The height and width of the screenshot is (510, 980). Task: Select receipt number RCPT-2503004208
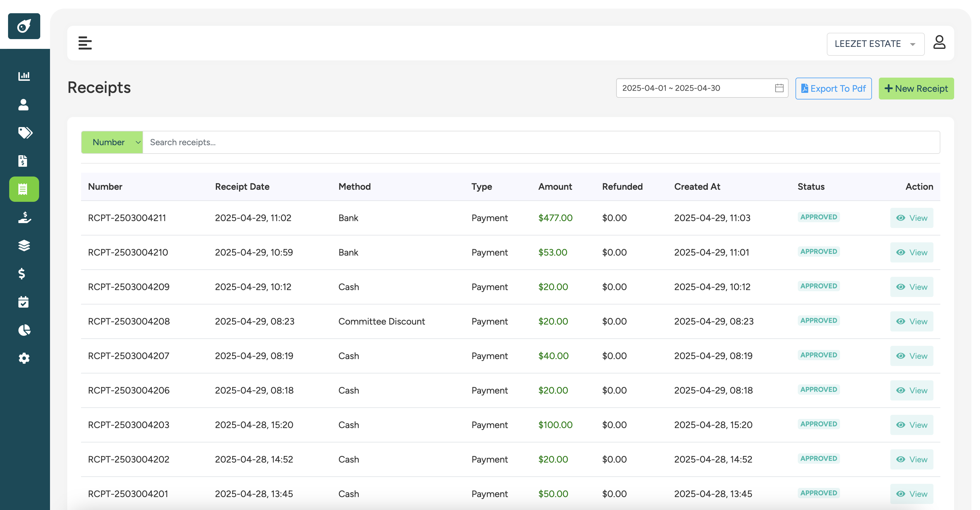click(129, 322)
